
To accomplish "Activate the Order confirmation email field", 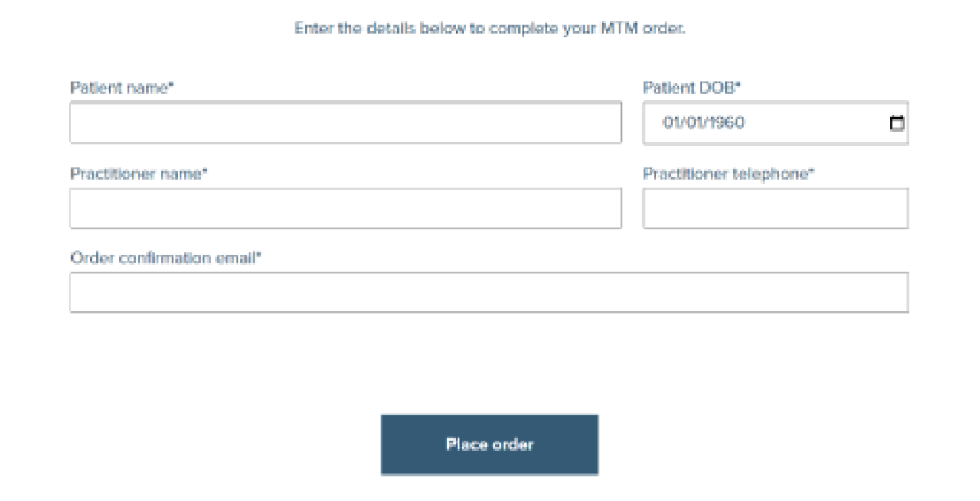I will click(x=489, y=292).
